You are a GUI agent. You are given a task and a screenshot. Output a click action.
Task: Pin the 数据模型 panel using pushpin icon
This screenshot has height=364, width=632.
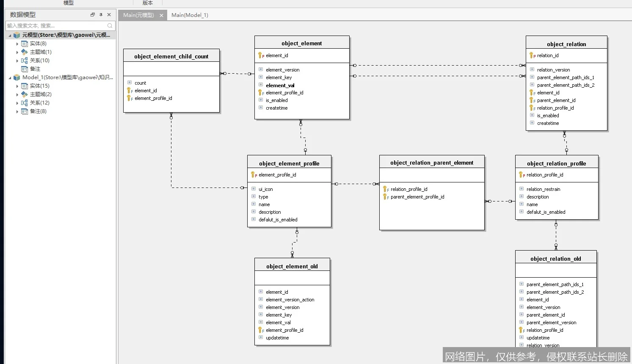coord(101,15)
